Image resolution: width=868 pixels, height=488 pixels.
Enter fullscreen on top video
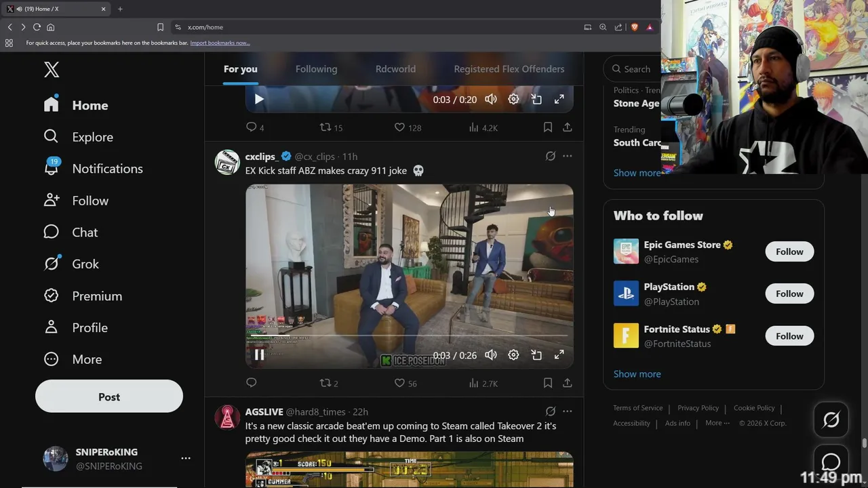(x=559, y=99)
